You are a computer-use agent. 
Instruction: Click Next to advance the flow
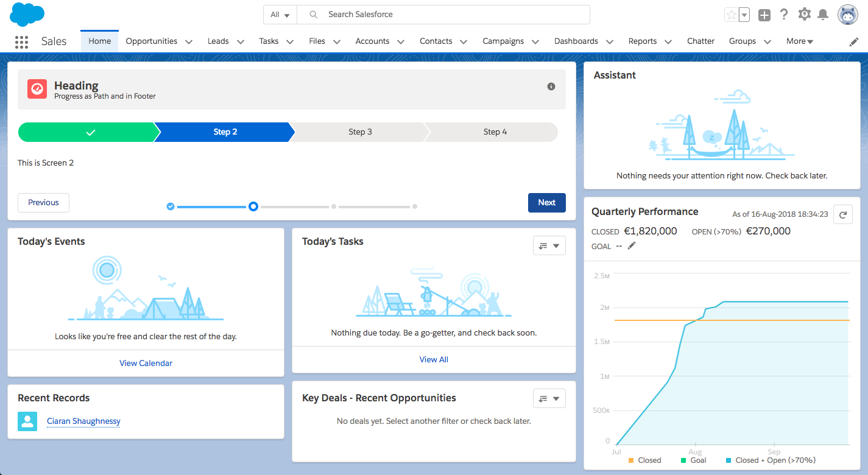(x=546, y=202)
